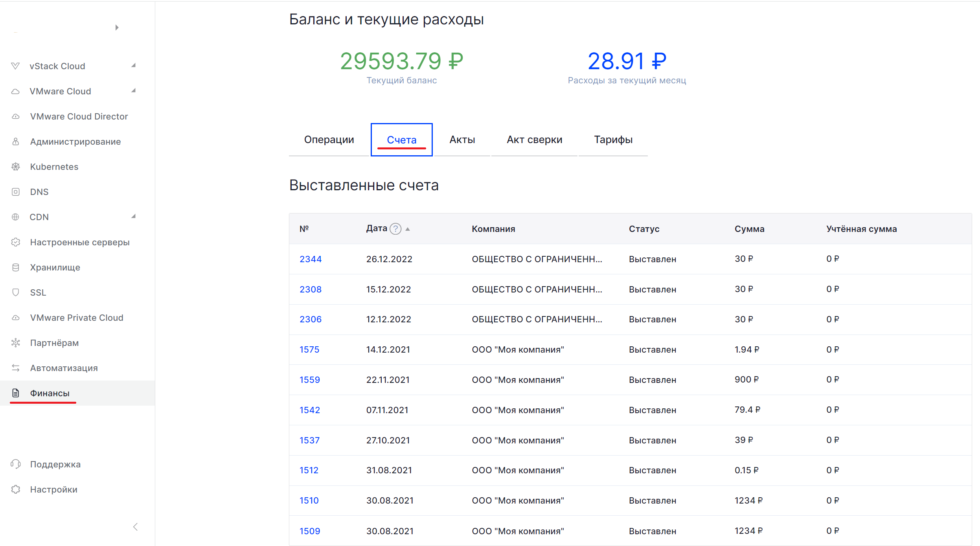Click the Выставлен status in row 2308
This screenshot has width=980, height=546.
(653, 289)
